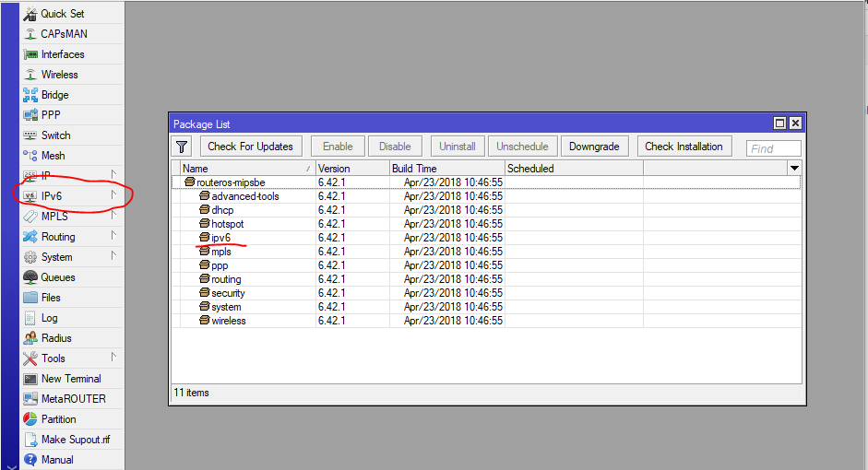
Task: Click the New Terminal icon
Action: click(x=30, y=379)
